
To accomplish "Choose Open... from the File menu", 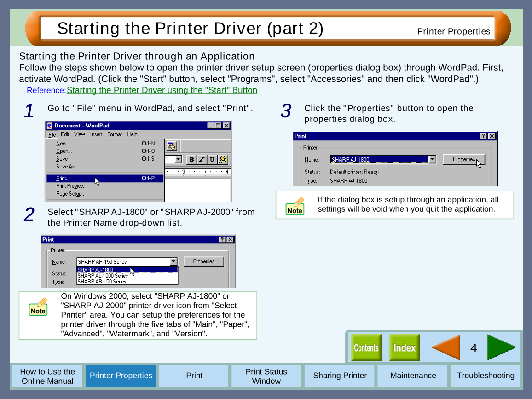I will (105, 151).
